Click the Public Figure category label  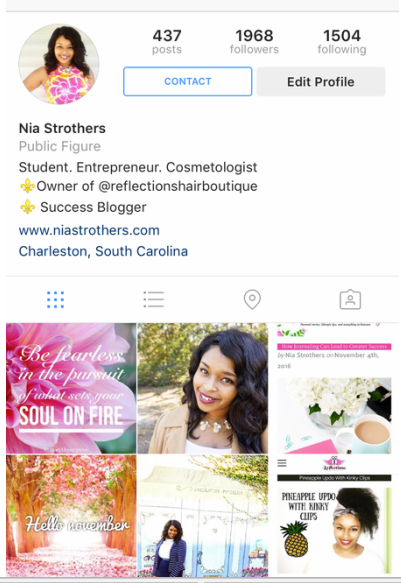coord(59,146)
